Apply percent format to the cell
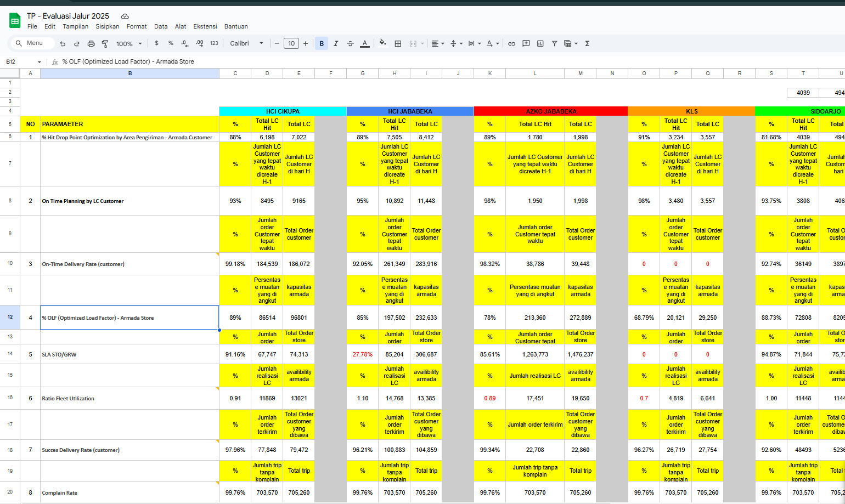 click(171, 43)
